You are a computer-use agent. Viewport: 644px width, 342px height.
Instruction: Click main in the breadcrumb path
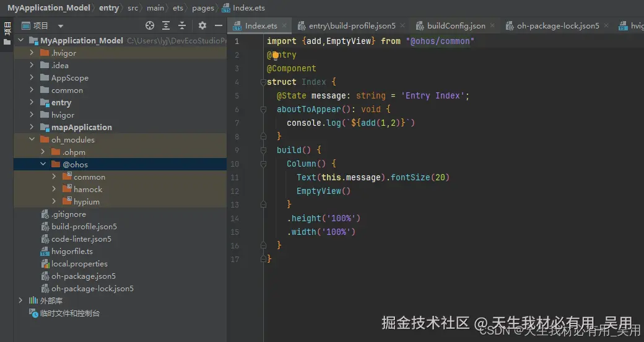pyautogui.click(x=155, y=8)
